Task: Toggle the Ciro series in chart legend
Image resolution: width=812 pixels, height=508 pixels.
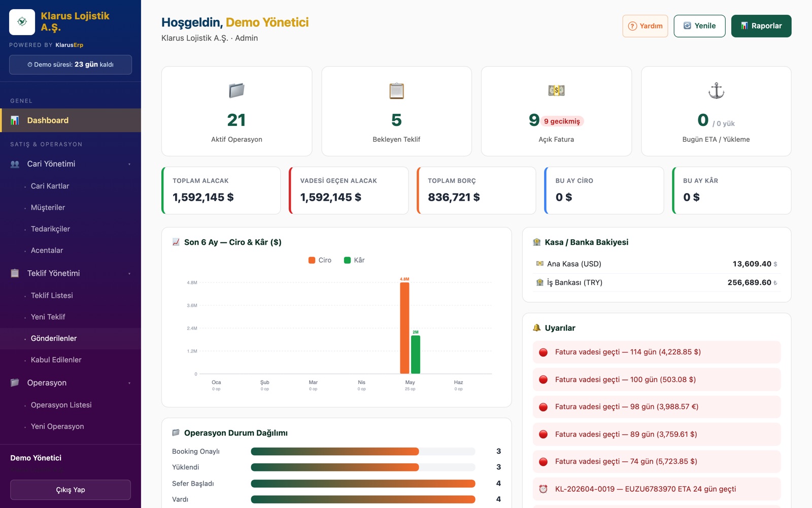Action: (x=320, y=260)
